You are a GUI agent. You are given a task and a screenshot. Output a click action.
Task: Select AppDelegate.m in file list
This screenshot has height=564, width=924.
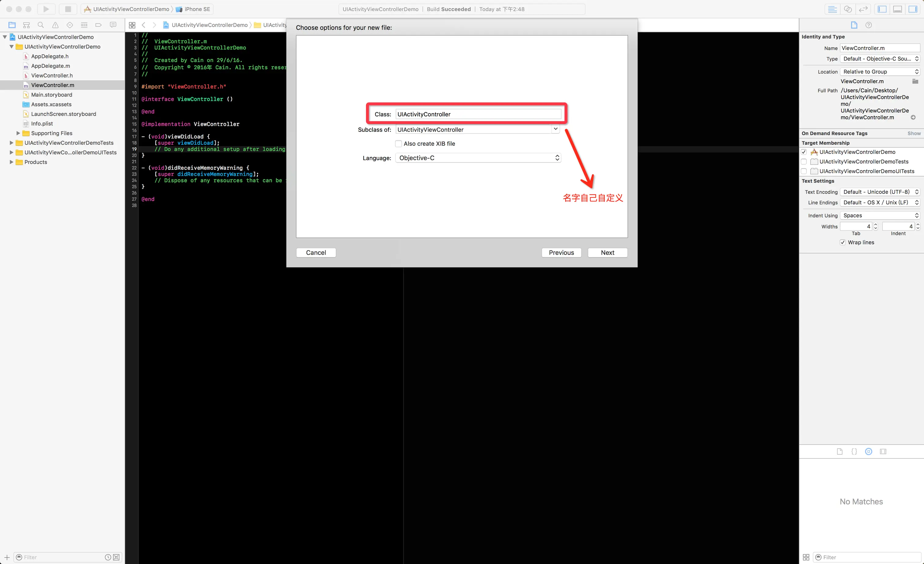coord(50,66)
